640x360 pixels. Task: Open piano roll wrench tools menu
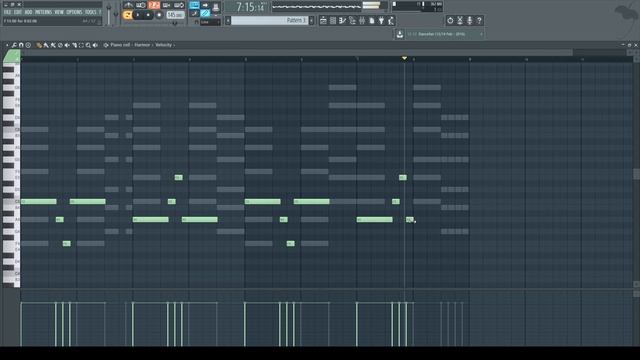(x=14, y=45)
